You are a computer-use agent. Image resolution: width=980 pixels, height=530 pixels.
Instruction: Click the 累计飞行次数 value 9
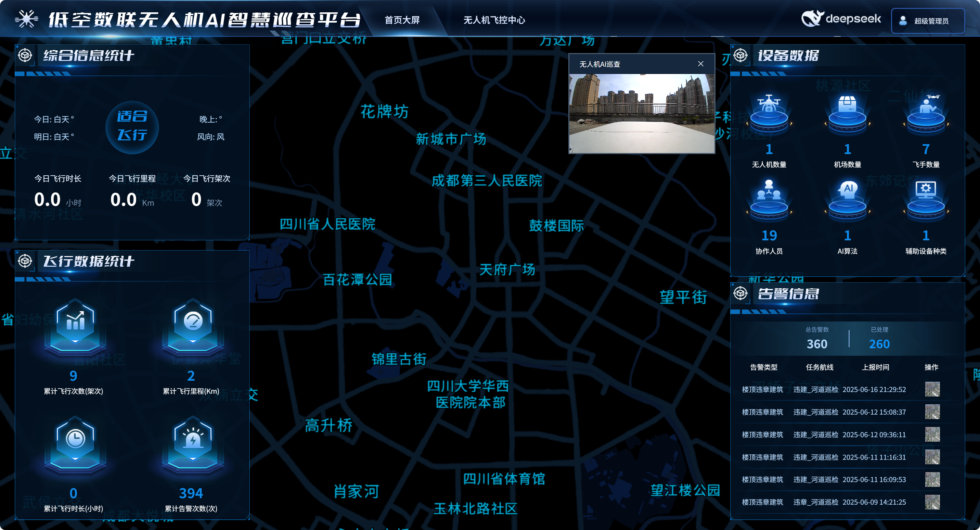[74, 376]
